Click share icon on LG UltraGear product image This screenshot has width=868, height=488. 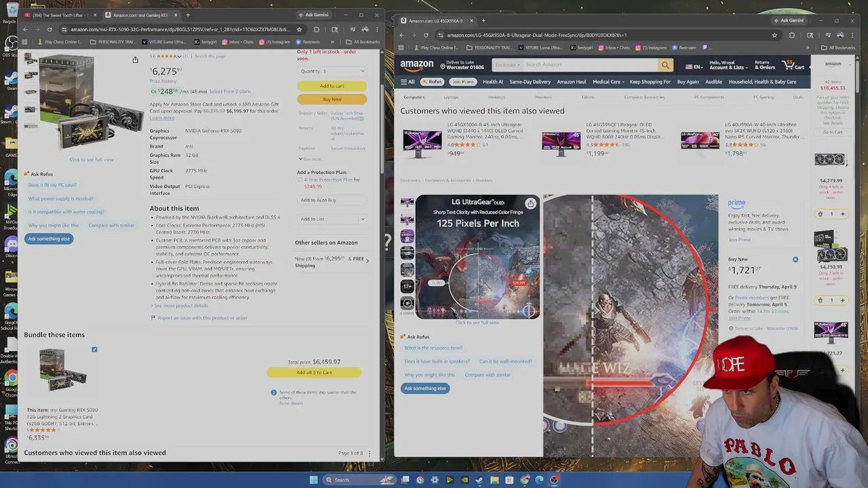(530, 203)
